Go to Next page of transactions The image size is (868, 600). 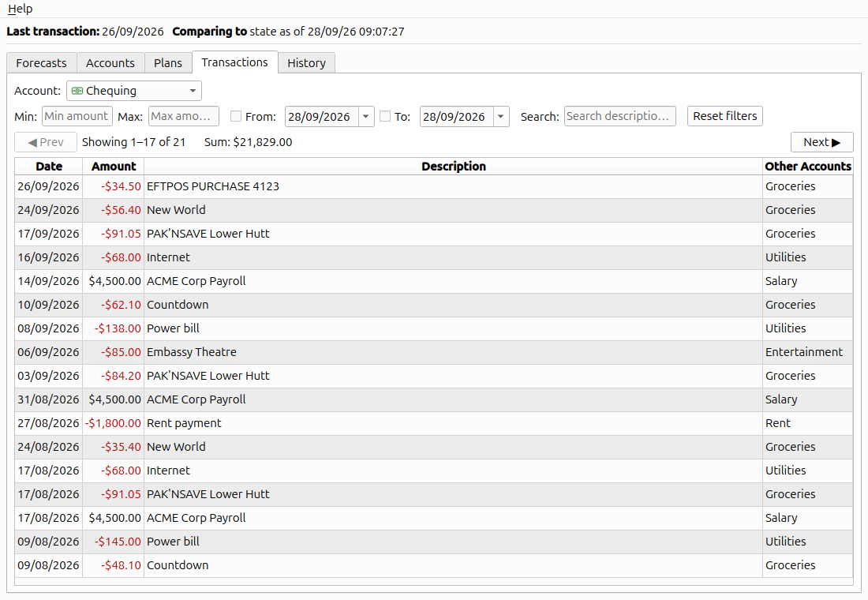click(x=822, y=142)
